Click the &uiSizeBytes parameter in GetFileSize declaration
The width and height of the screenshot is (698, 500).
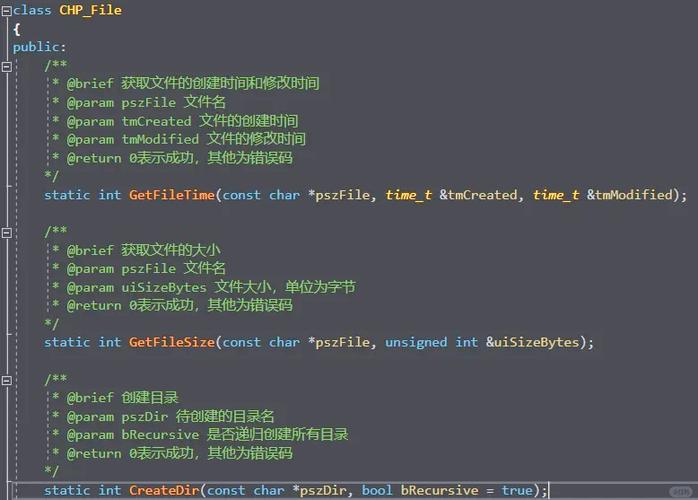click(x=535, y=342)
